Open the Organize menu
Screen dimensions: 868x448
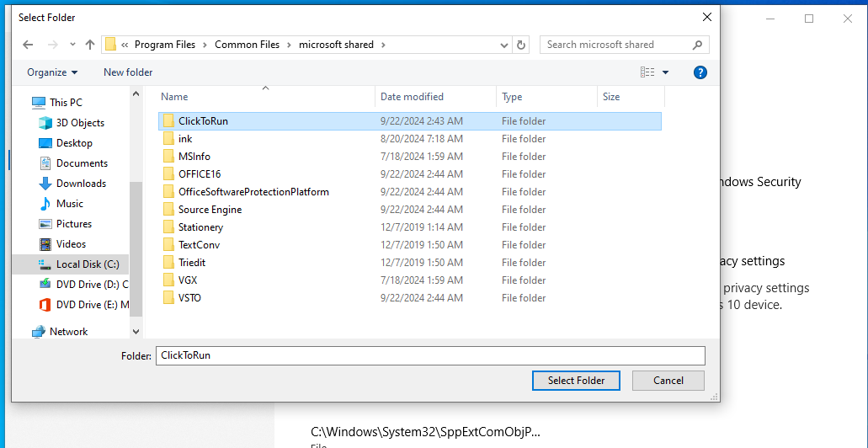pos(52,72)
